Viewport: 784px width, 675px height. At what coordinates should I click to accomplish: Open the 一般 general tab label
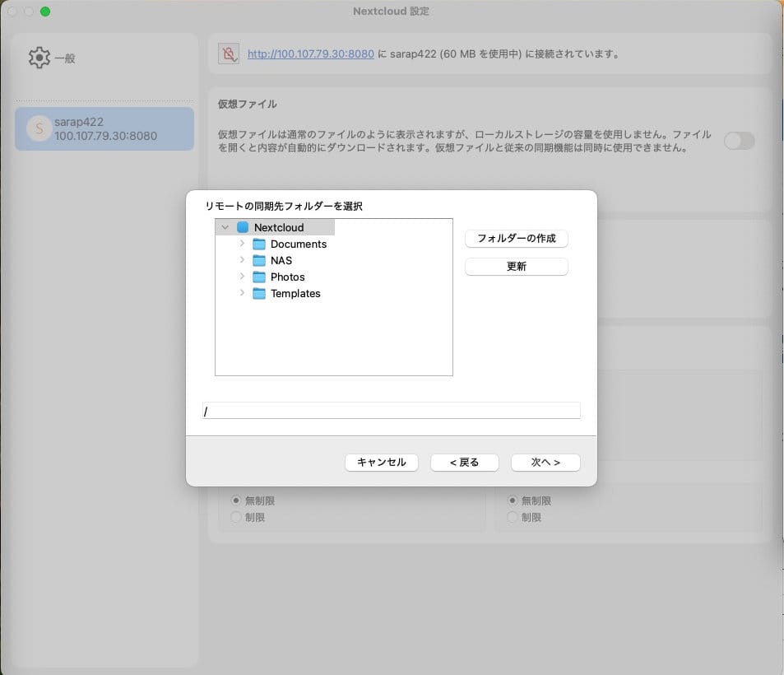click(65, 58)
